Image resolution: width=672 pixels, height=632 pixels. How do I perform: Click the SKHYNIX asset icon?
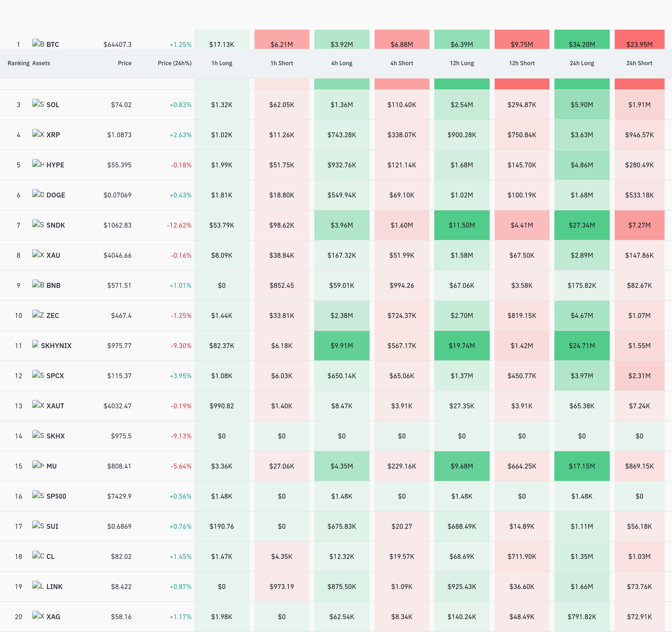pos(36,344)
